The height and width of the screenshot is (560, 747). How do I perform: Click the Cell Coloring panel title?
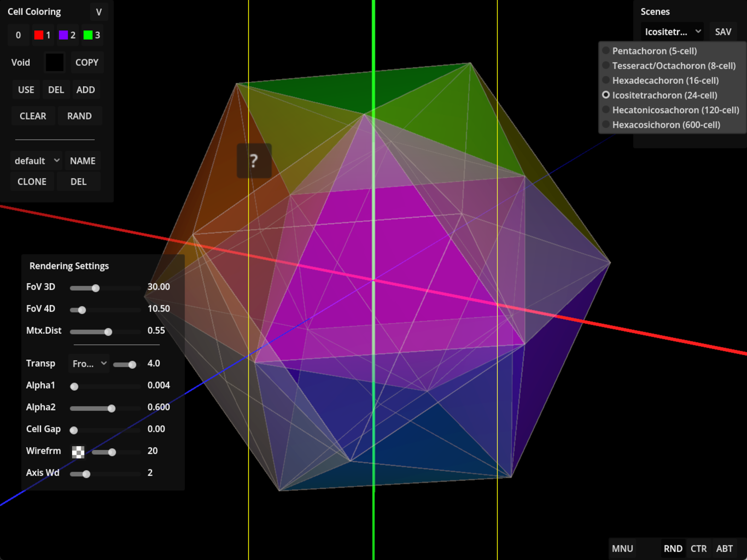34,12
